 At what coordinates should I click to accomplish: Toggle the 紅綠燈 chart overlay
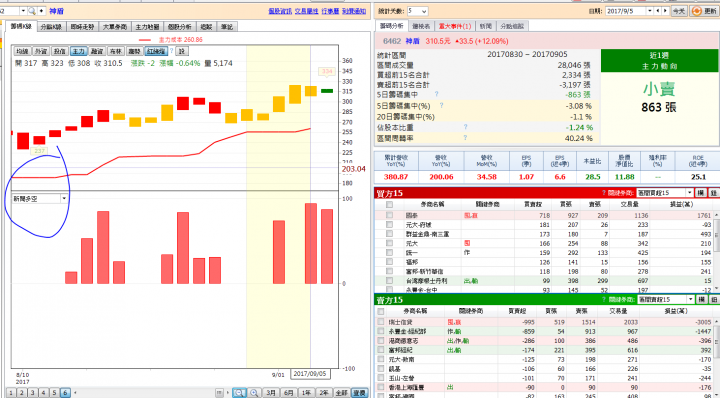156,51
